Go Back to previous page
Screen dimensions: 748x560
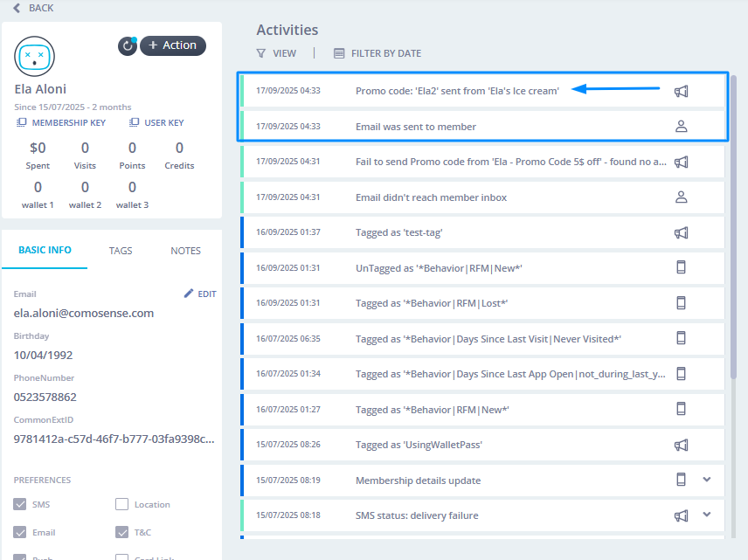pos(33,8)
